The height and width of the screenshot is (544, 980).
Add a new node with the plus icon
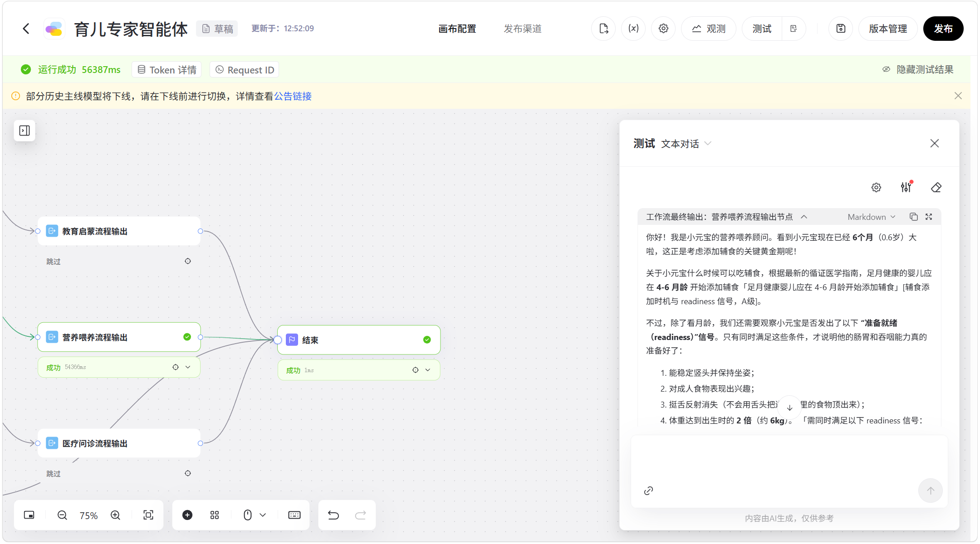pyautogui.click(x=187, y=515)
